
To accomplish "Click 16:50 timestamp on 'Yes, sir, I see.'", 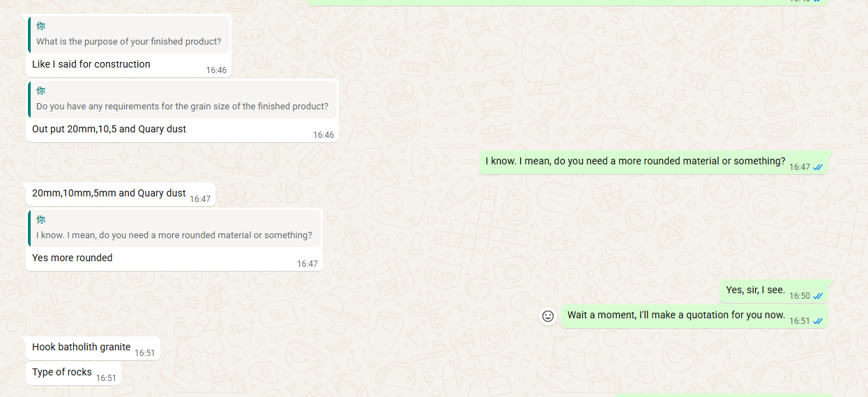I will 800,296.
